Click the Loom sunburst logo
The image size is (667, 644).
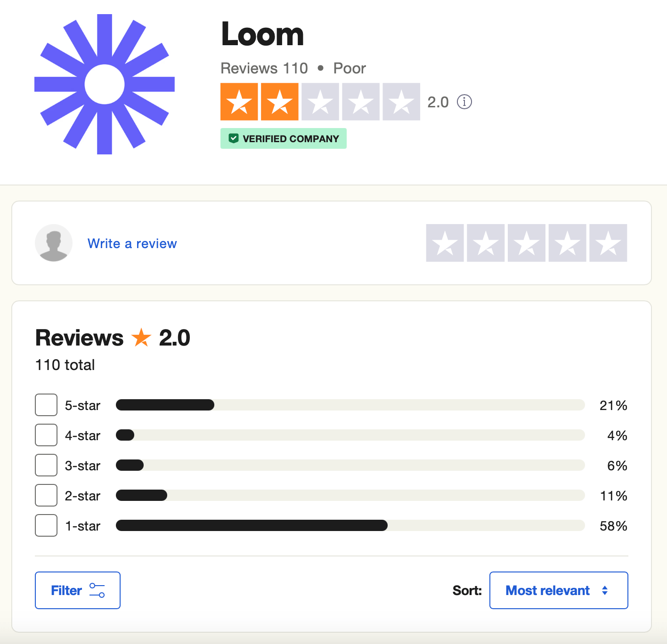(105, 84)
